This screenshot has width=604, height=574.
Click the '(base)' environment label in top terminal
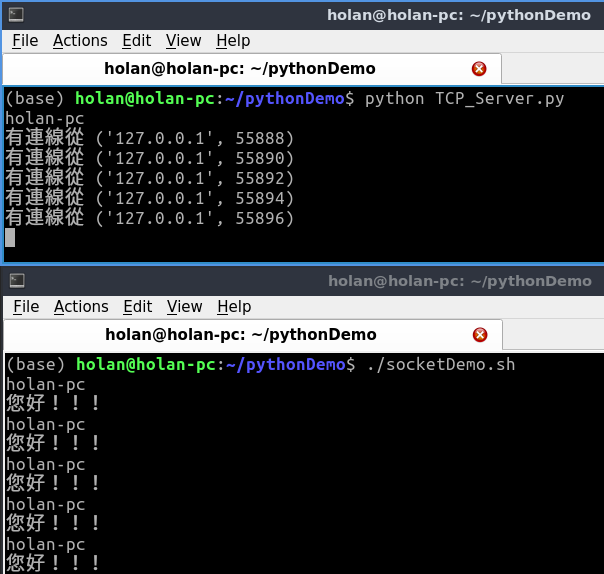(x=35, y=99)
